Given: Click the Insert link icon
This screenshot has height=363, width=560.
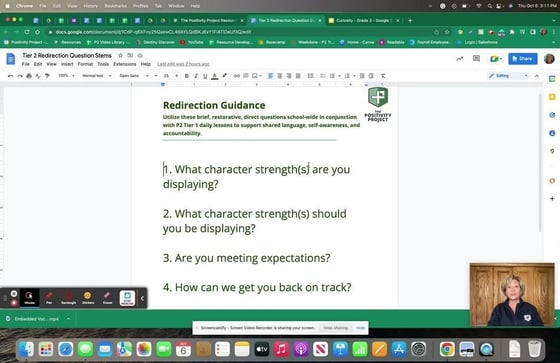Looking at the screenshot, I should (x=236, y=76).
